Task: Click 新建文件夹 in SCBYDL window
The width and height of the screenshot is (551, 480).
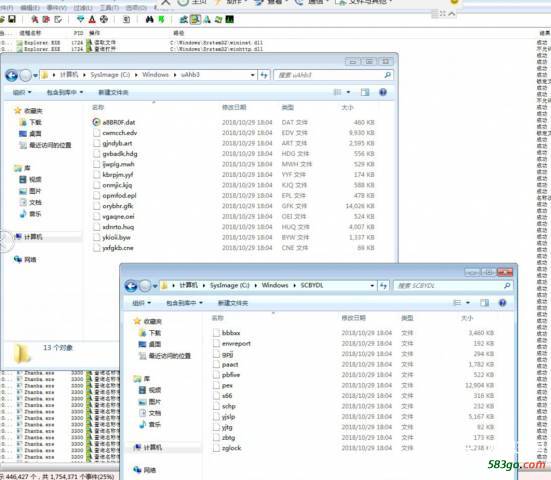Action: (233, 303)
